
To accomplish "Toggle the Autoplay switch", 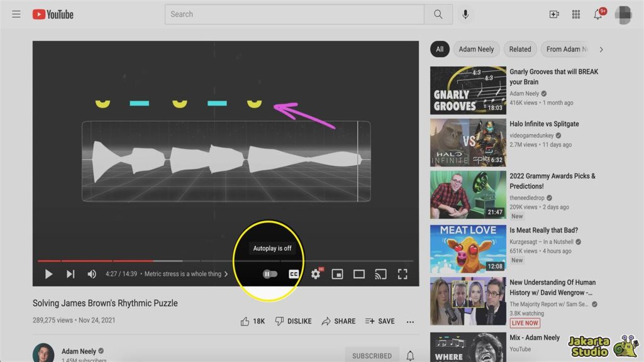I will point(270,274).
